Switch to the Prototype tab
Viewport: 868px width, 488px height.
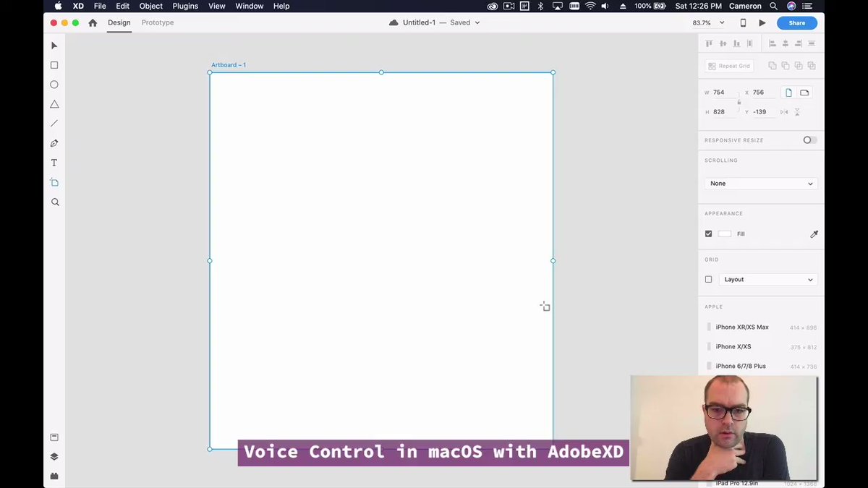[x=158, y=22]
